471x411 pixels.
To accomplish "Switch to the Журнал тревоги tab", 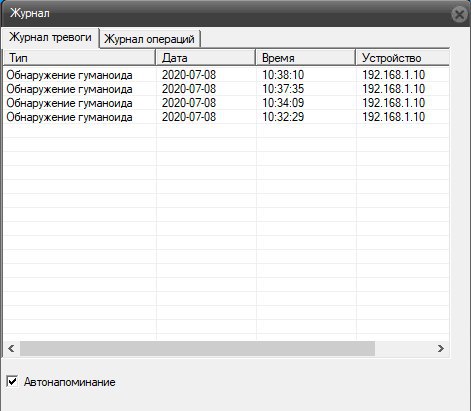I will [50, 37].
